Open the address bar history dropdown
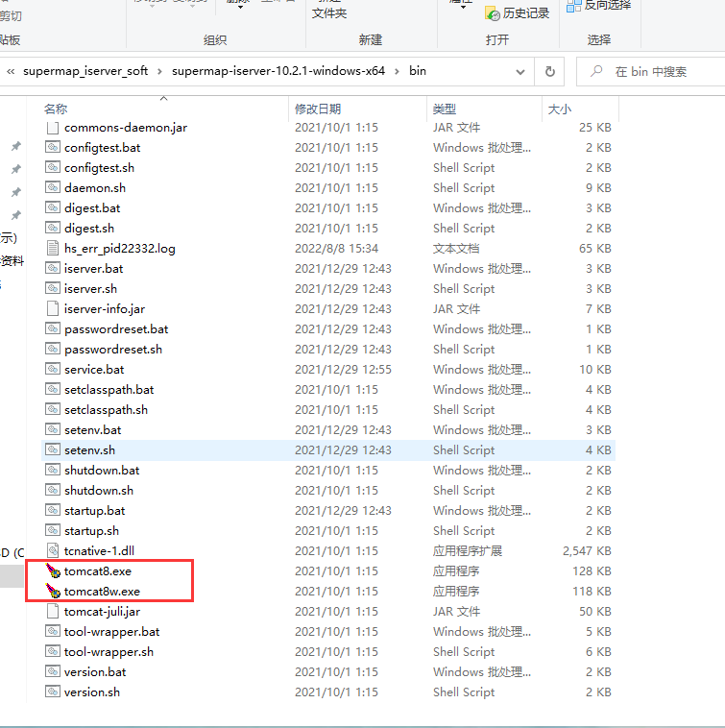 (520, 72)
